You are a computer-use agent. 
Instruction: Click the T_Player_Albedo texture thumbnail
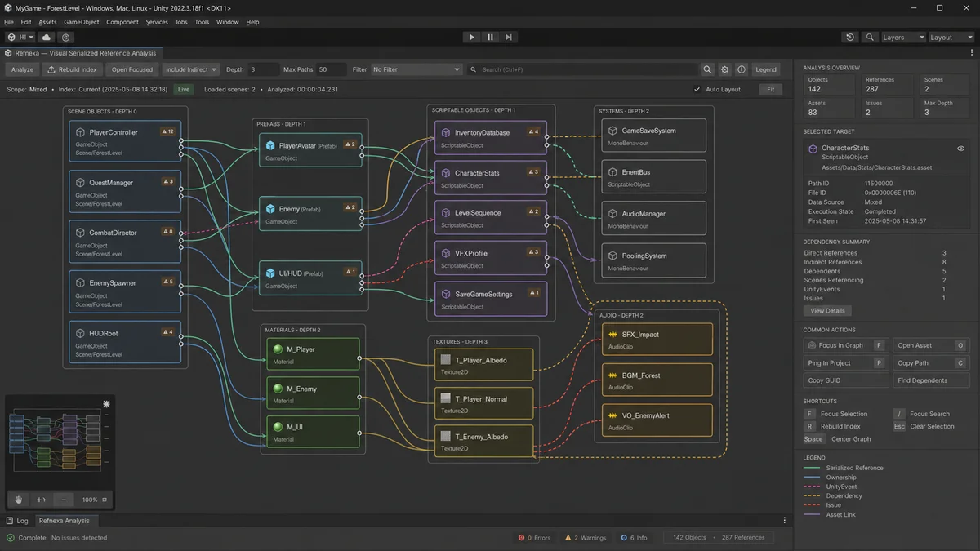coord(446,359)
